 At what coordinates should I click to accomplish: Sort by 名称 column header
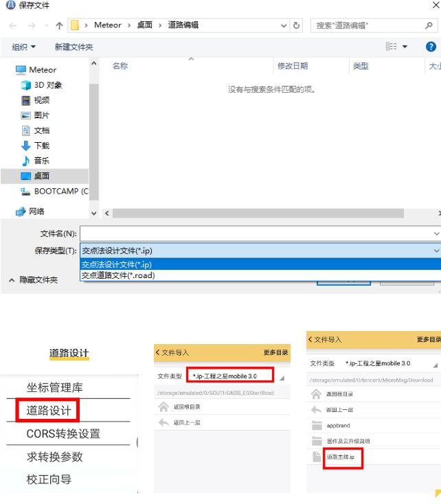(x=120, y=66)
